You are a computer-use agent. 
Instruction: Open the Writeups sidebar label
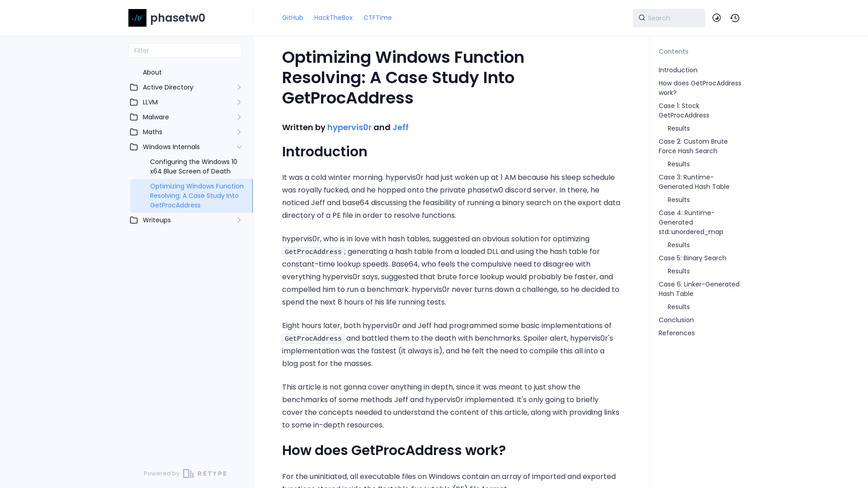click(x=157, y=220)
